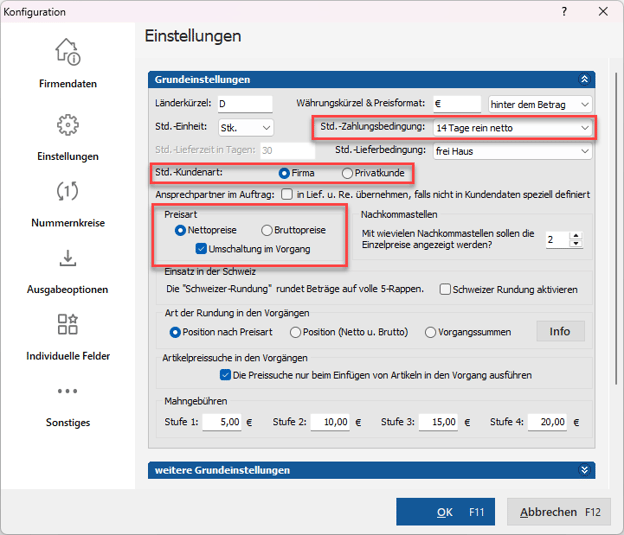Screen dimensions: 624x535
Task: Open the Std.-Lieferbedingung dropdown
Action: click(513, 151)
